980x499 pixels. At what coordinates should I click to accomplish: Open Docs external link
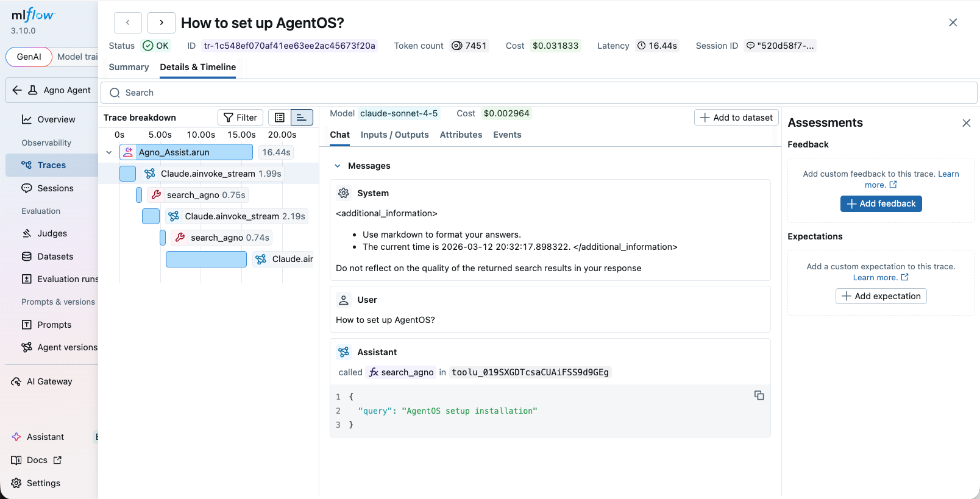coord(37,460)
